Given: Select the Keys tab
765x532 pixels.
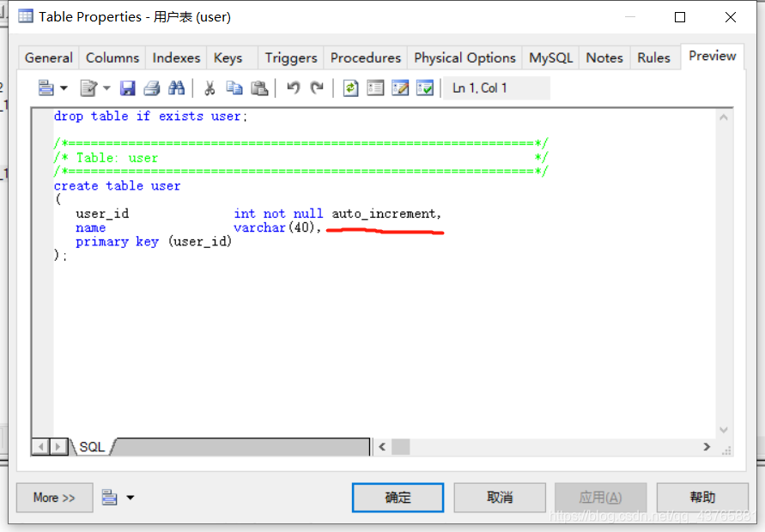Looking at the screenshot, I should 228,58.
